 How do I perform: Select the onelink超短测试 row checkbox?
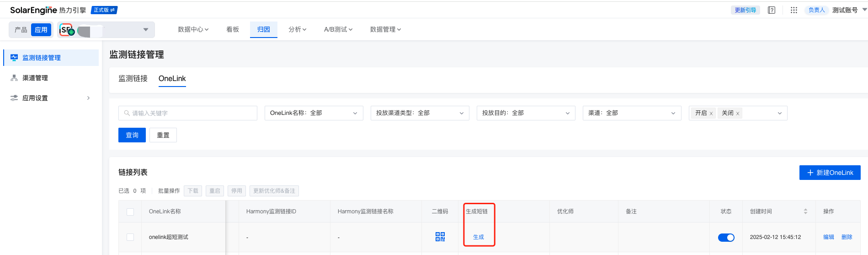click(130, 237)
